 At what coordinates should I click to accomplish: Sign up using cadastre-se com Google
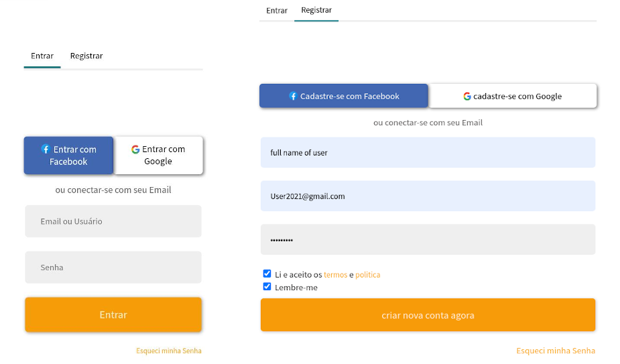tap(513, 96)
